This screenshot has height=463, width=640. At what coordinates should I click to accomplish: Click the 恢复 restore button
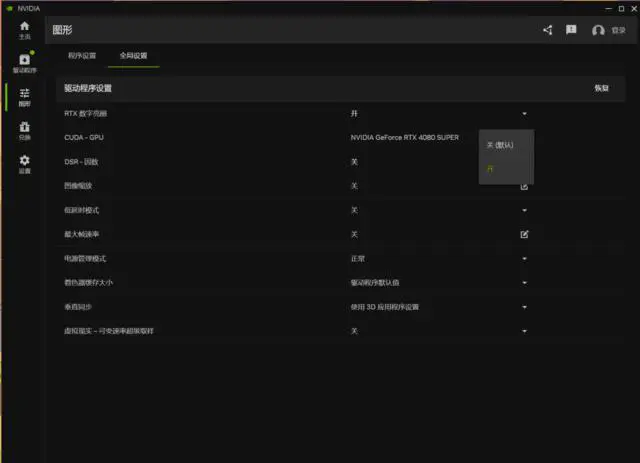(601, 88)
